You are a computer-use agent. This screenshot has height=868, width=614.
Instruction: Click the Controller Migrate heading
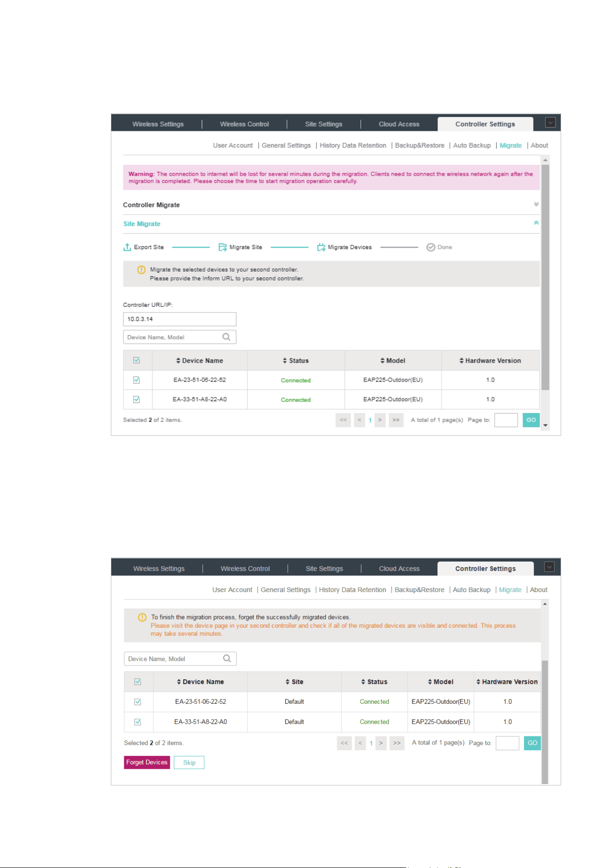coord(151,204)
